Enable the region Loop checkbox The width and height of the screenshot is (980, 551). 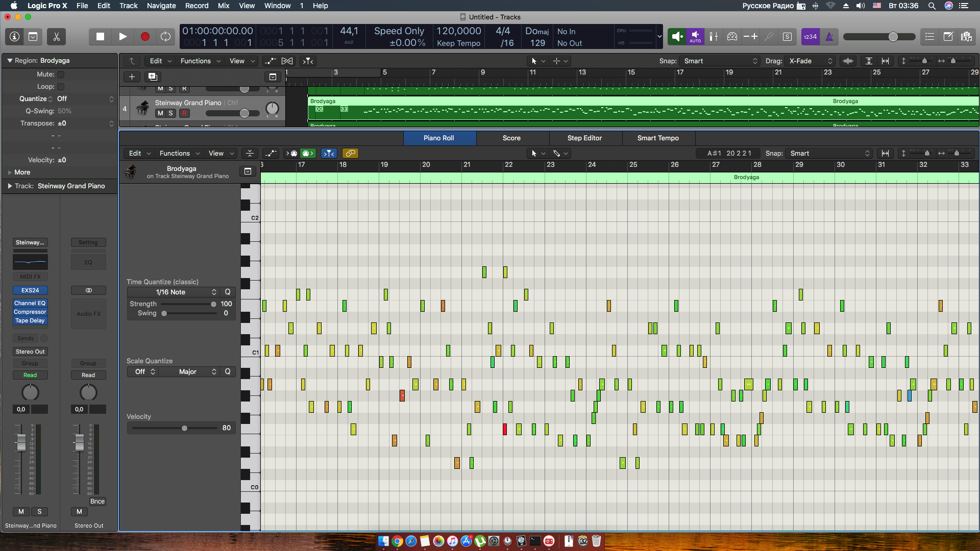point(61,87)
